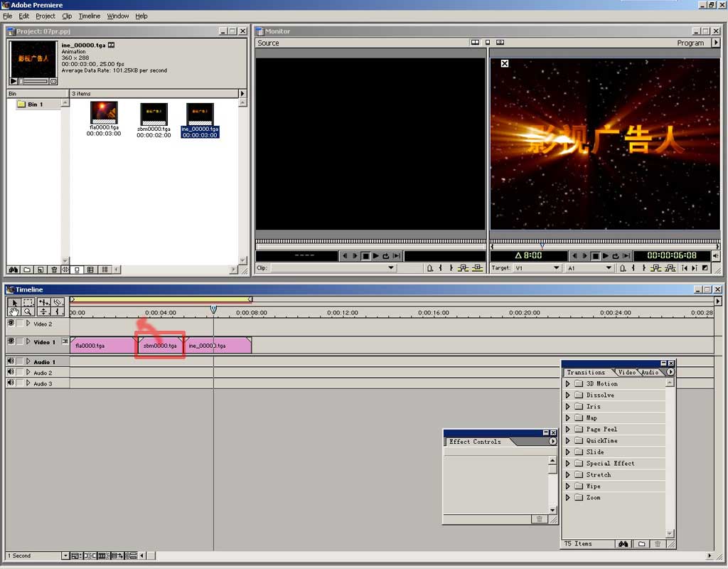Select Bin 1 in the Project window
728x569 pixels.
[35, 105]
